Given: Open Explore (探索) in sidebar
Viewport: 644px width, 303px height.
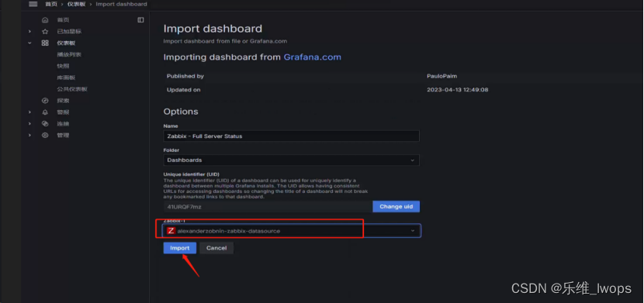Looking at the screenshot, I should [63, 101].
